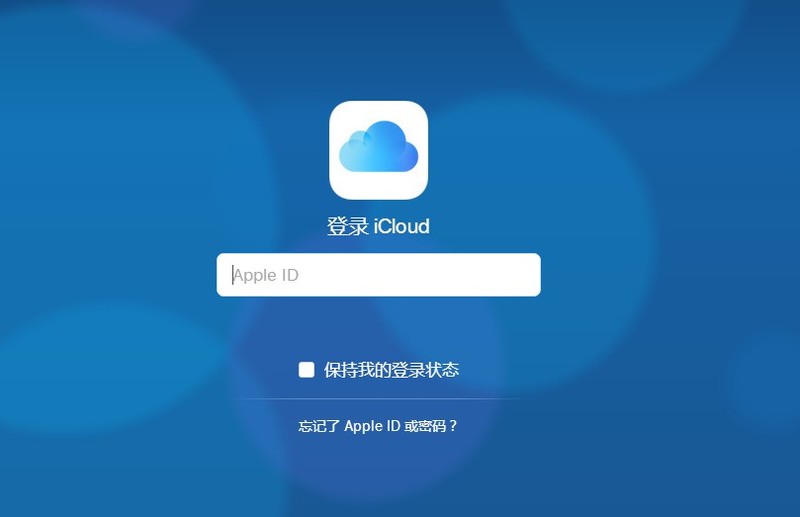Click the word iCloud in the heading
800x517 pixels.
click(x=402, y=226)
